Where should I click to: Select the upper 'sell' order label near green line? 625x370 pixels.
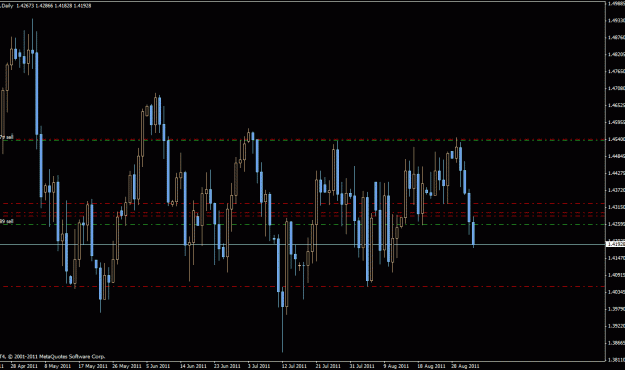pos(7,137)
